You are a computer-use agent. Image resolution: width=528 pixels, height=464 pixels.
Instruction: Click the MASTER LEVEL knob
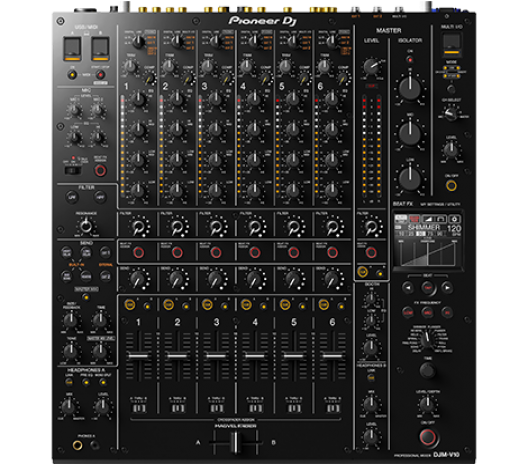(371, 66)
